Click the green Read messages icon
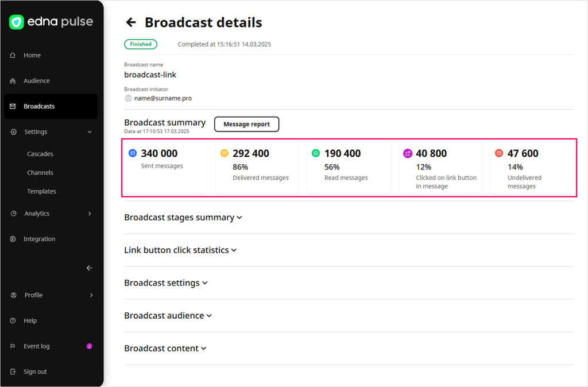588x387 pixels. (x=316, y=153)
